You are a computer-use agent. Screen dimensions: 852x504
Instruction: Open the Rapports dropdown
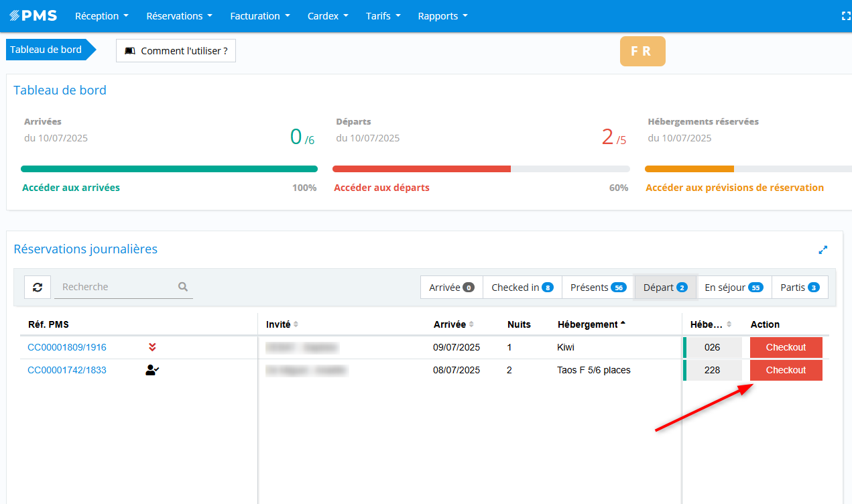tap(442, 16)
